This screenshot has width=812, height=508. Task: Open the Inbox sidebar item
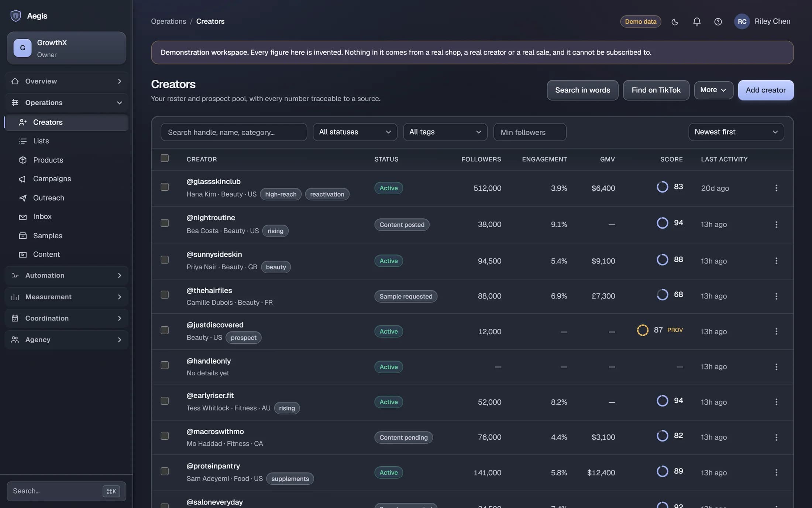(x=66, y=217)
